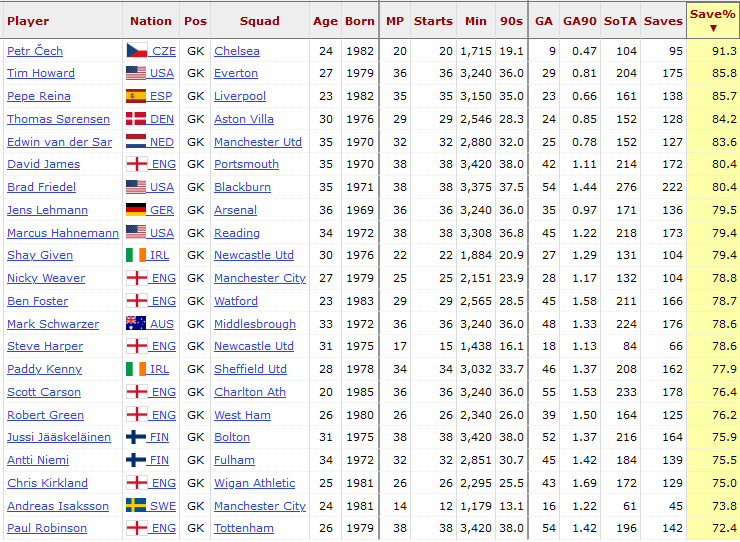Sort table by Save% column header

coord(713,20)
